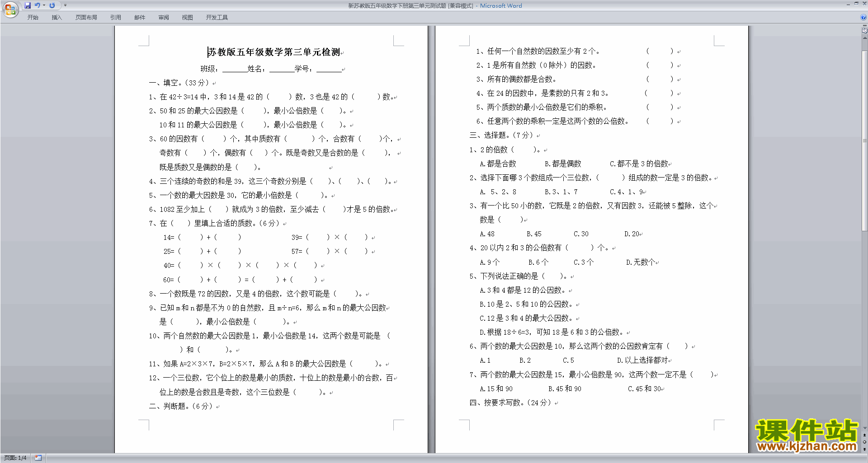Click the vertical scrollbar down arrow

click(865, 428)
